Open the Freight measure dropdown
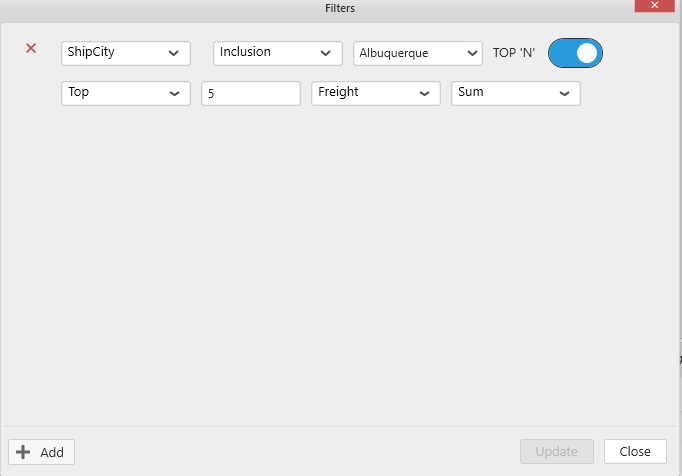 pos(375,93)
